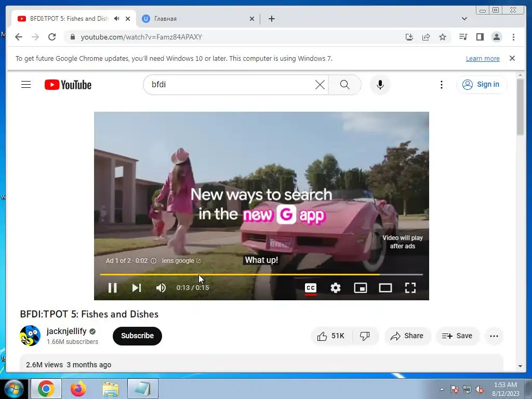This screenshot has height=399, width=532.
Task: Share this page icon in address bar
Action: click(x=426, y=37)
